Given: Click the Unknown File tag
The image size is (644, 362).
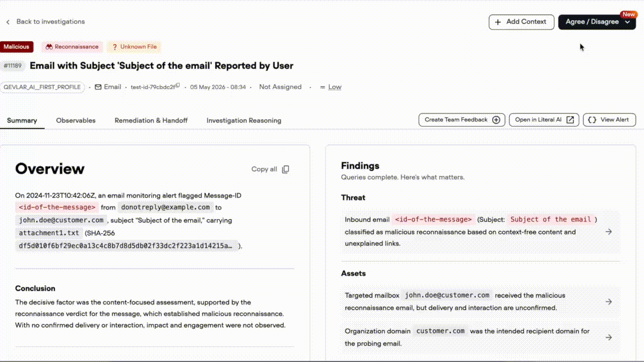Looking at the screenshot, I should coord(134,47).
